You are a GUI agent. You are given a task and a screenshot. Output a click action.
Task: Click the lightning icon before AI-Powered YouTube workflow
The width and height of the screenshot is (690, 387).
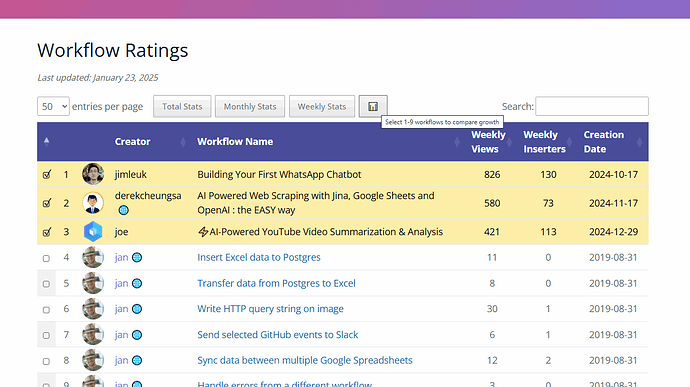[203, 232]
